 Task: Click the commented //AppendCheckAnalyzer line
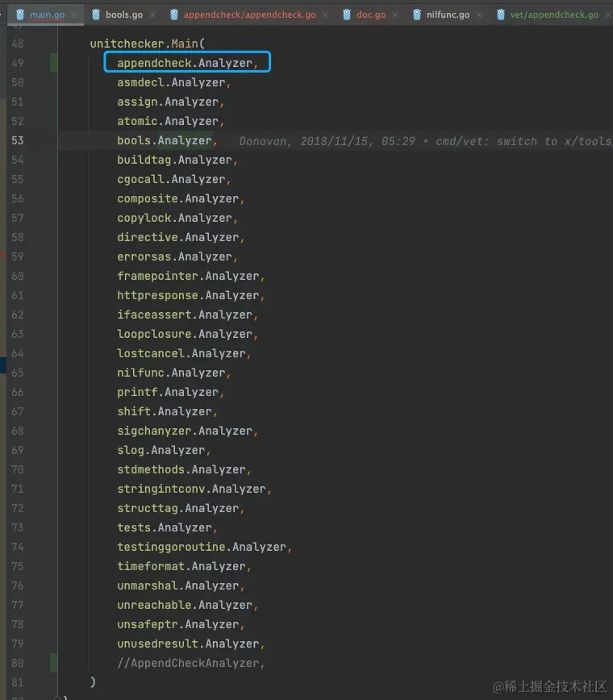tap(191, 663)
